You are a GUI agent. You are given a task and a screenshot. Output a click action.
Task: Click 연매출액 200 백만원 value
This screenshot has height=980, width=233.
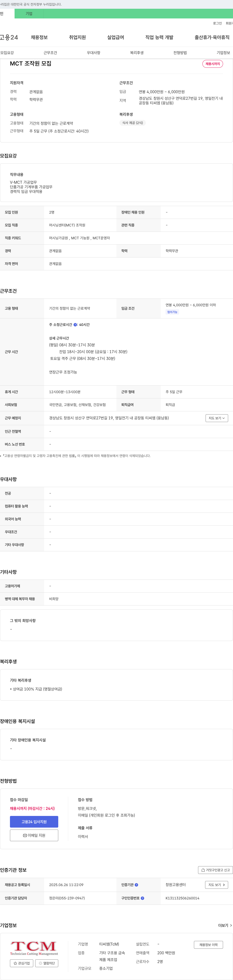tap(166, 953)
